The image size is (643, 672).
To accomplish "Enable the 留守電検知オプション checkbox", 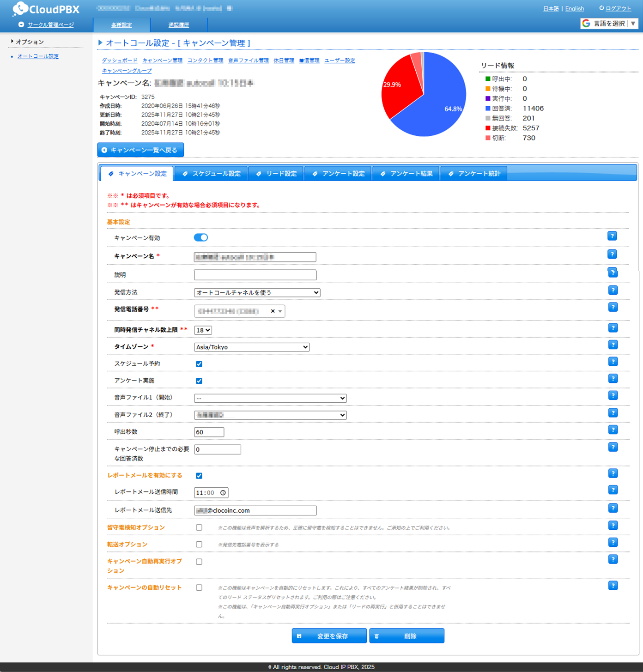I will 199,527.
